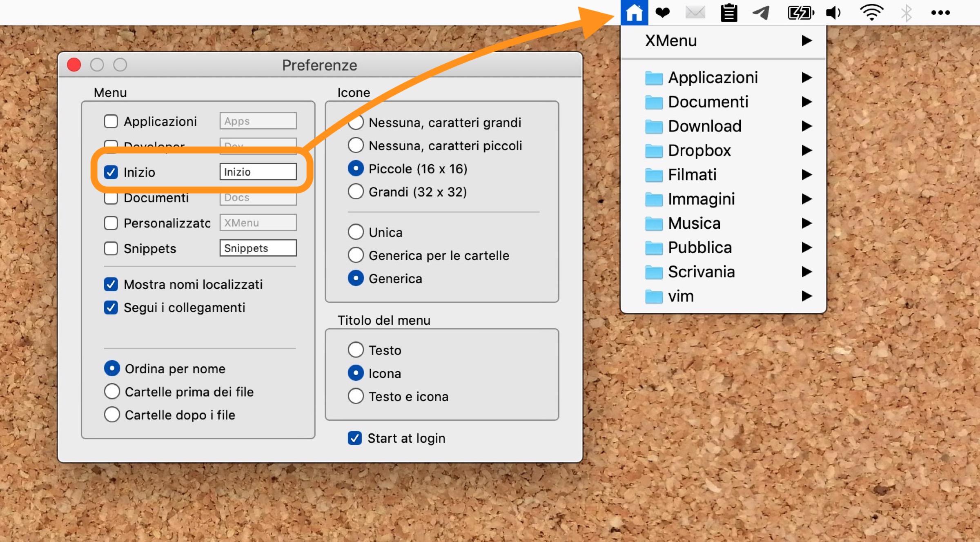Choose Cartelle prima dei file sorting
The height and width of the screenshot is (542, 980).
pos(112,392)
